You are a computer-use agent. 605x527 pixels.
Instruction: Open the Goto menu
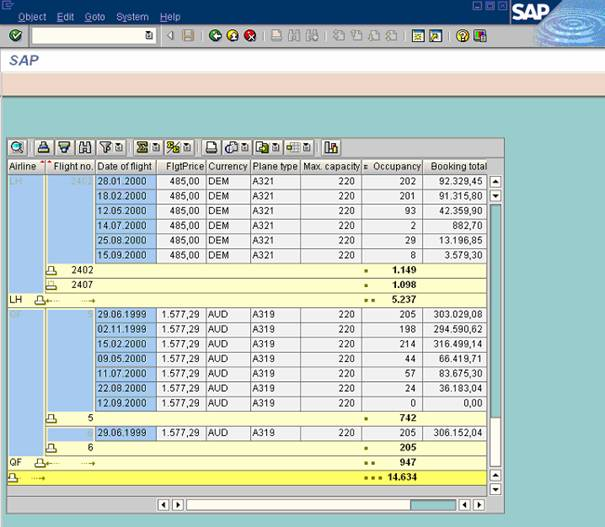(x=95, y=17)
